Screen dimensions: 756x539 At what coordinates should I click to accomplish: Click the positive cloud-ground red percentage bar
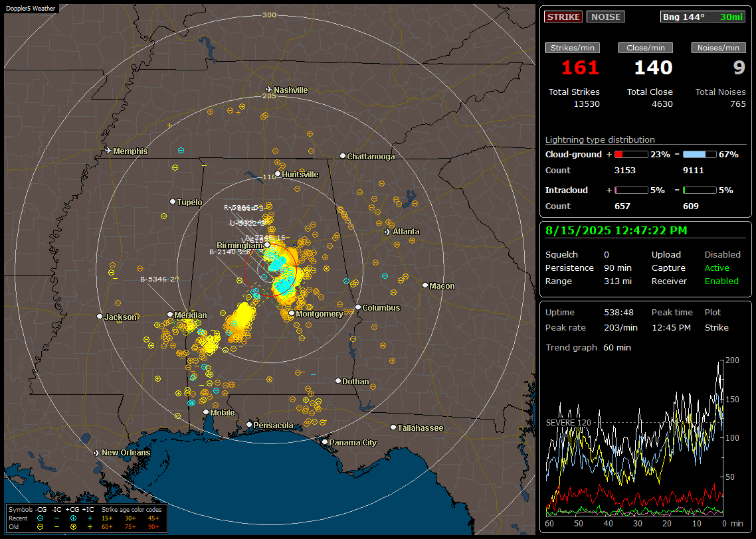point(631,155)
